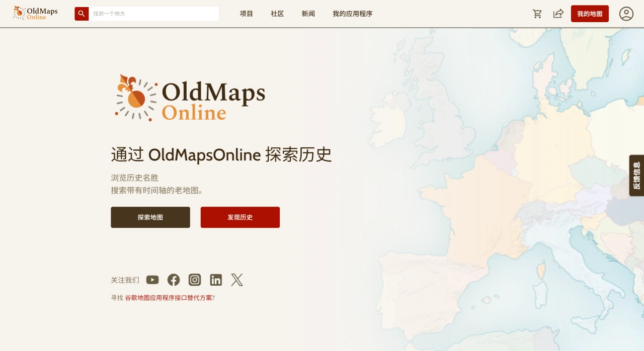
Task: Click the 探索地图 button
Action: (x=150, y=217)
